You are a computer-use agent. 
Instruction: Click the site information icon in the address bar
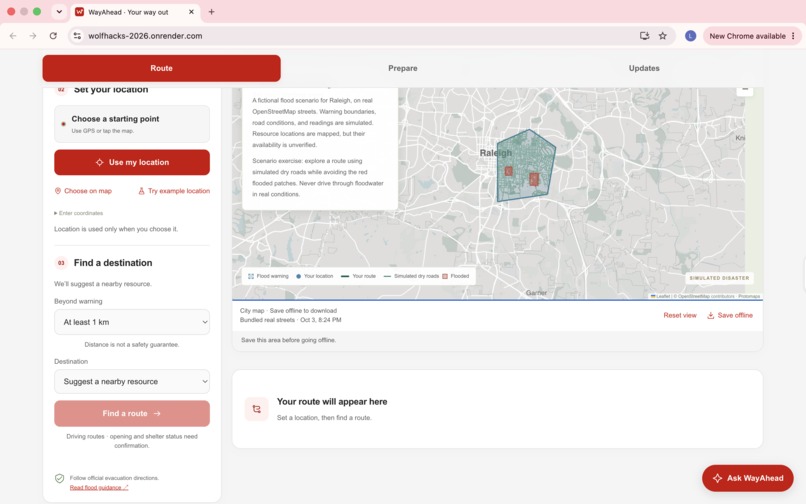[77, 36]
